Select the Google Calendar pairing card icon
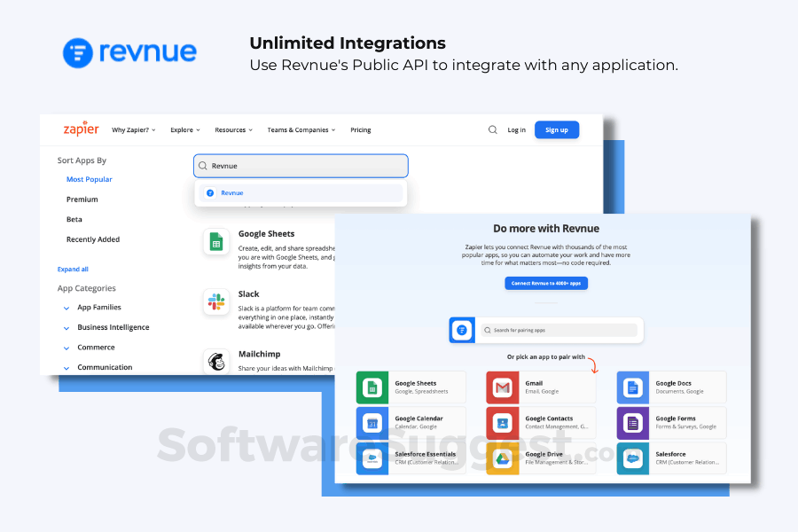The height and width of the screenshot is (532, 798). (372, 423)
